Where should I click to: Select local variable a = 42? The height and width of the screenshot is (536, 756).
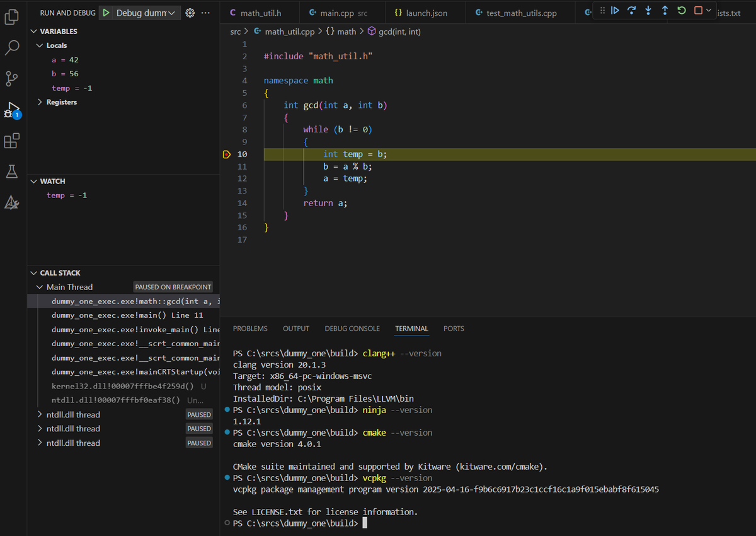coord(123,60)
